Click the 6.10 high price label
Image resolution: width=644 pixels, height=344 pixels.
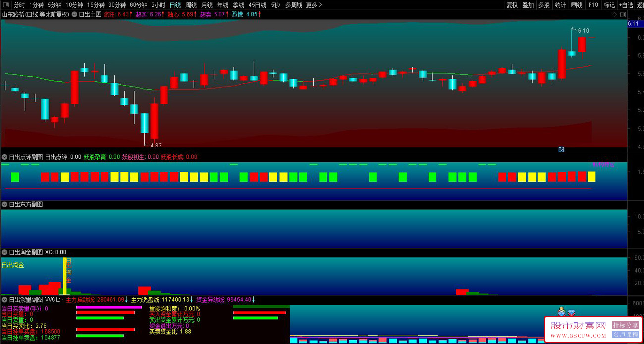point(583,31)
